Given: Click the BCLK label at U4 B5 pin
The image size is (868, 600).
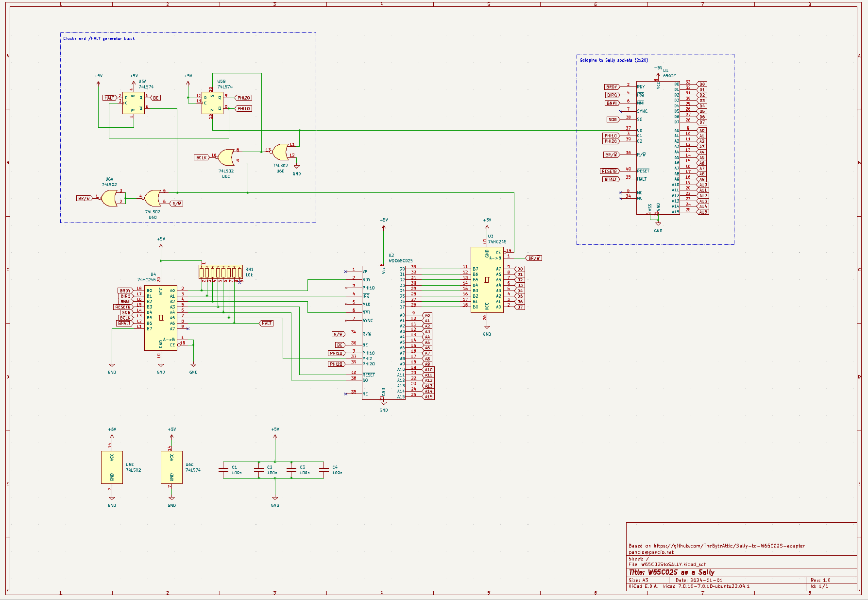Looking at the screenshot, I should click(x=125, y=318).
